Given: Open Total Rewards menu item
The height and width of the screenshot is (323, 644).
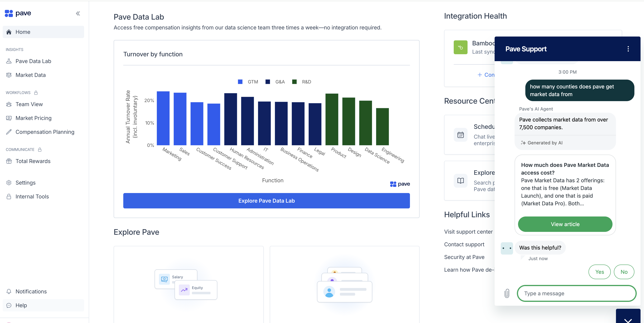Looking at the screenshot, I should click(x=43, y=161).
